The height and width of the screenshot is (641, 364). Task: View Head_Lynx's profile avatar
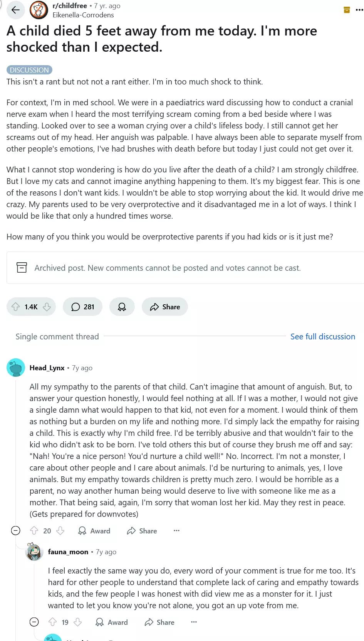(16, 368)
